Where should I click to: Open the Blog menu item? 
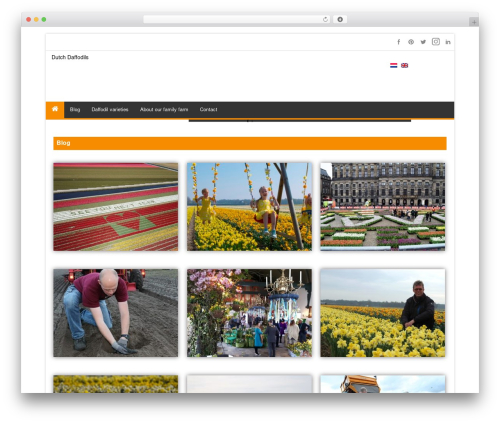(75, 109)
